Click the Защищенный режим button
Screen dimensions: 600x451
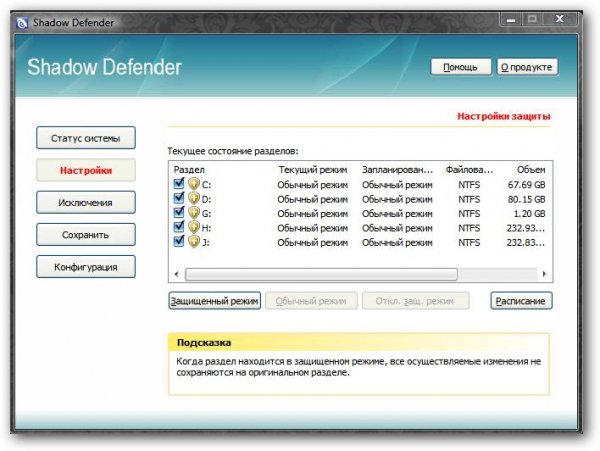(214, 301)
